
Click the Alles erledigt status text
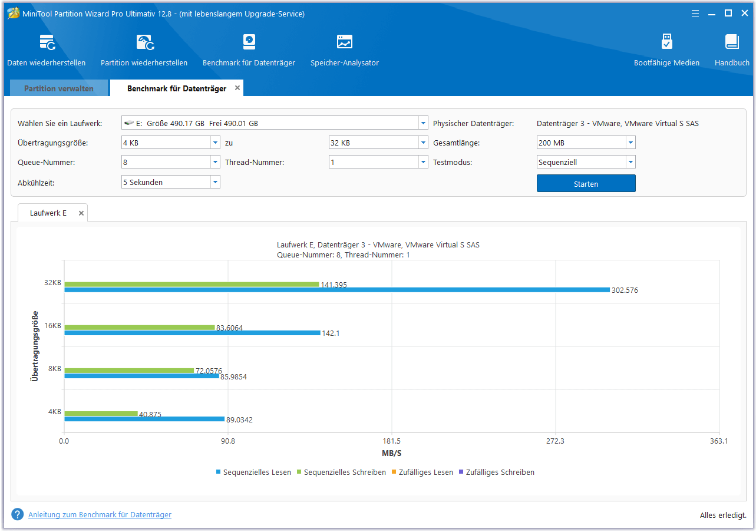coord(723,515)
